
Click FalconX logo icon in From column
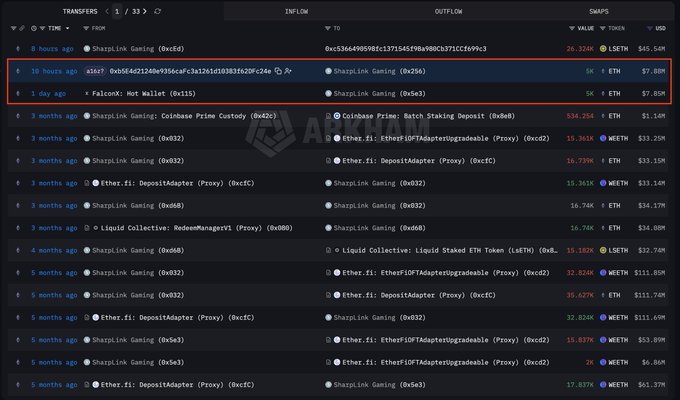pyautogui.click(x=87, y=93)
